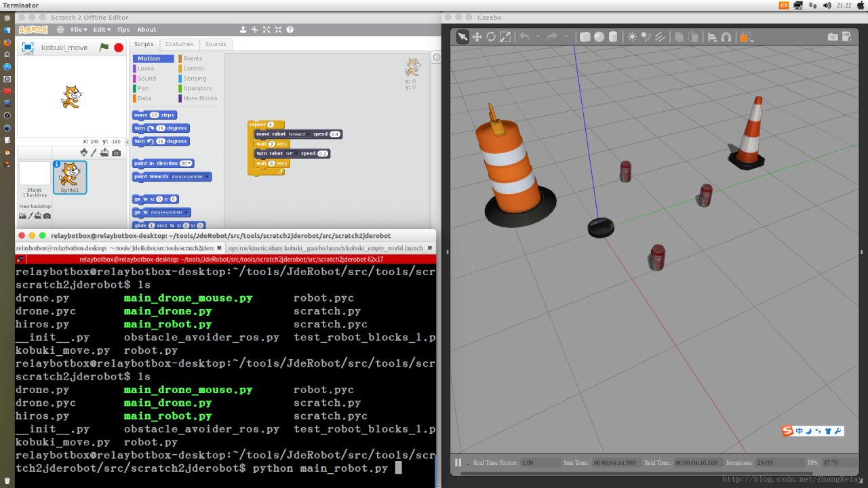Image resolution: width=868 pixels, height=488 pixels.
Task: Select the Sprite1 thumbnail
Action: tap(70, 177)
